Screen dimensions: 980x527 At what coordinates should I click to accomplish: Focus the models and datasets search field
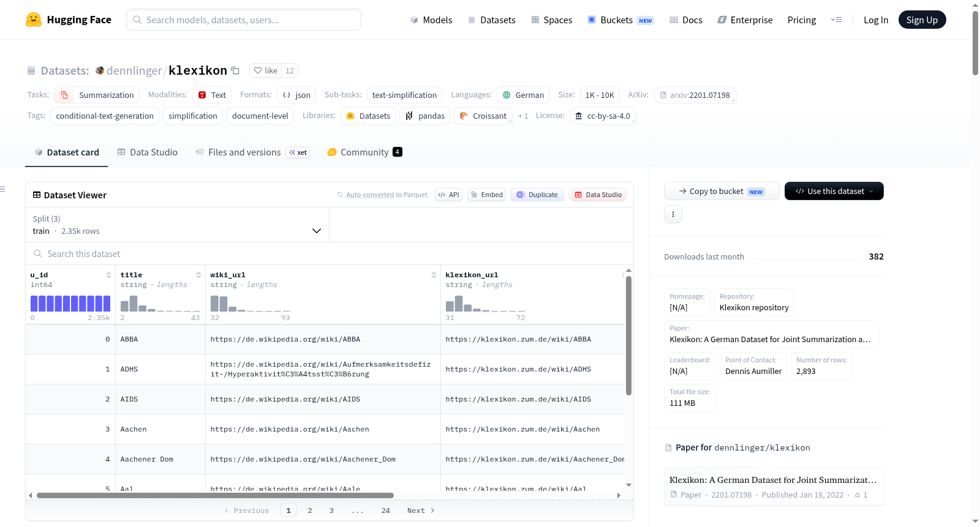click(x=244, y=20)
